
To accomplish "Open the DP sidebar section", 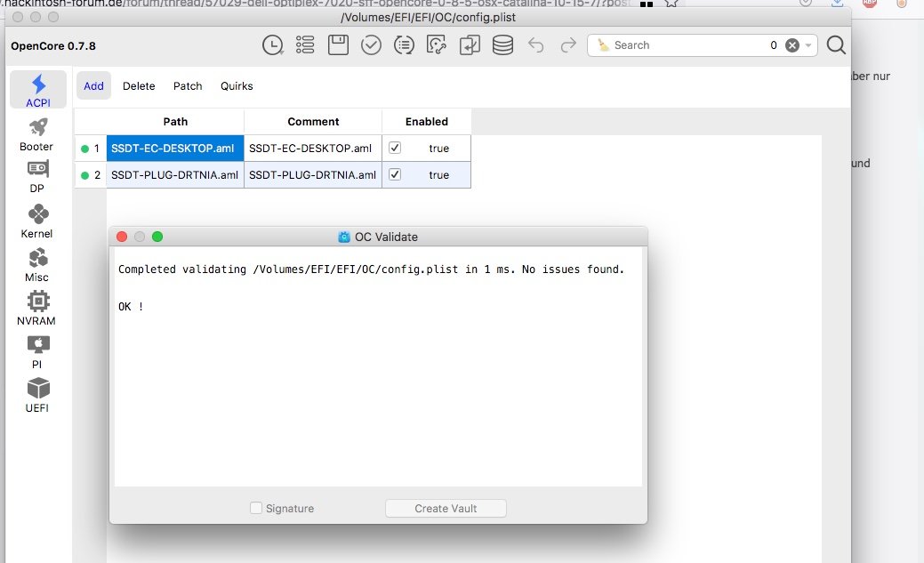I will pyautogui.click(x=37, y=177).
